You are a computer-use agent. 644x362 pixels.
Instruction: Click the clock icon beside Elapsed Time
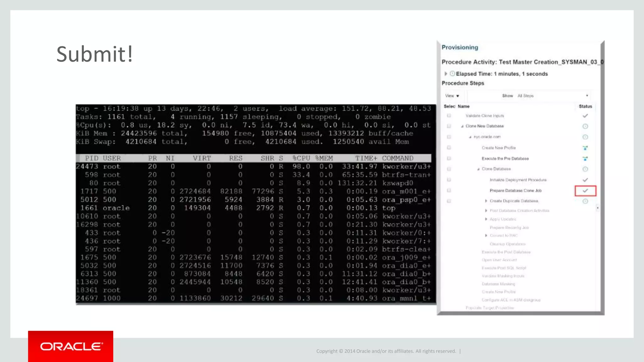click(452, 74)
